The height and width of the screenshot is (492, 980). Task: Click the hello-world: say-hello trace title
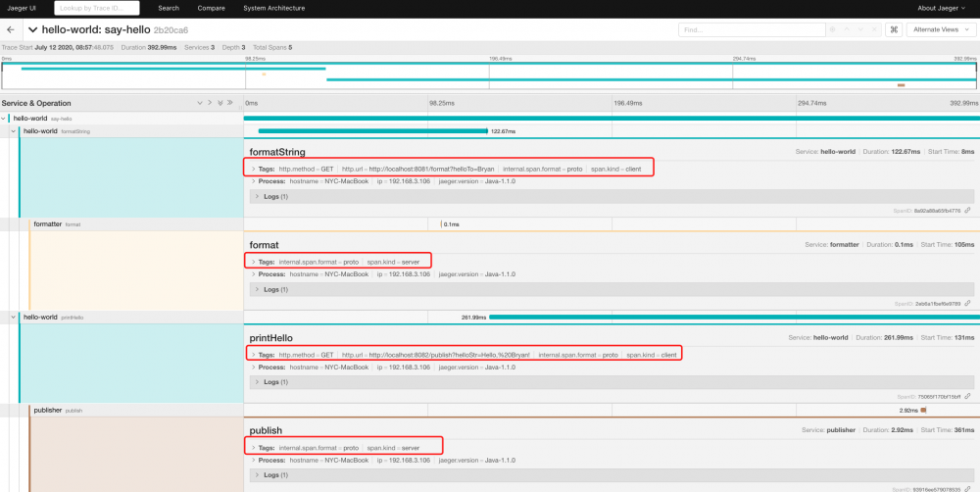coord(96,29)
